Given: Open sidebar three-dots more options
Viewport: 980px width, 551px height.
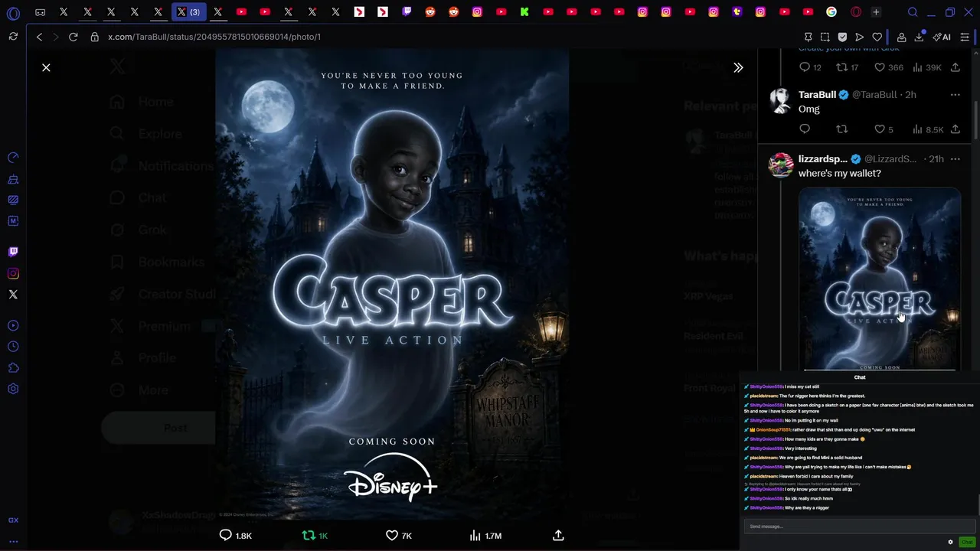Looking at the screenshot, I should (x=13, y=541).
